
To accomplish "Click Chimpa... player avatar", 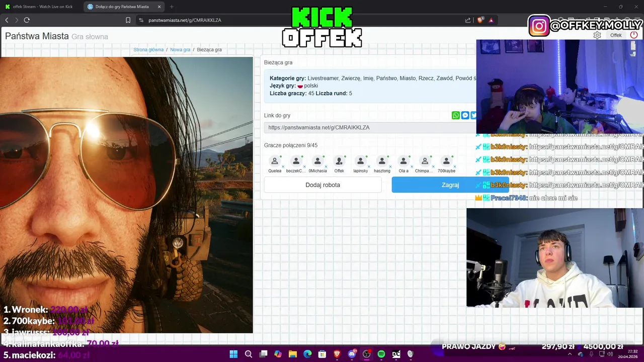I will [x=425, y=161].
